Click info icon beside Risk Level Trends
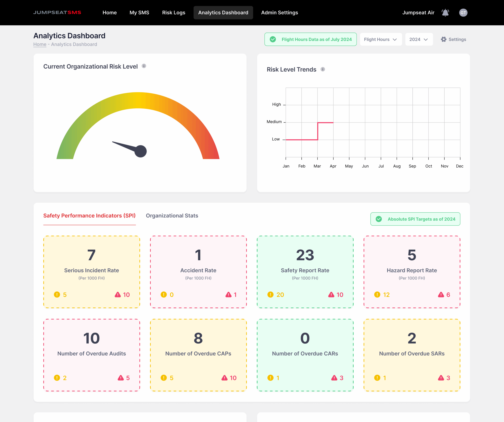The image size is (504, 422). click(322, 69)
